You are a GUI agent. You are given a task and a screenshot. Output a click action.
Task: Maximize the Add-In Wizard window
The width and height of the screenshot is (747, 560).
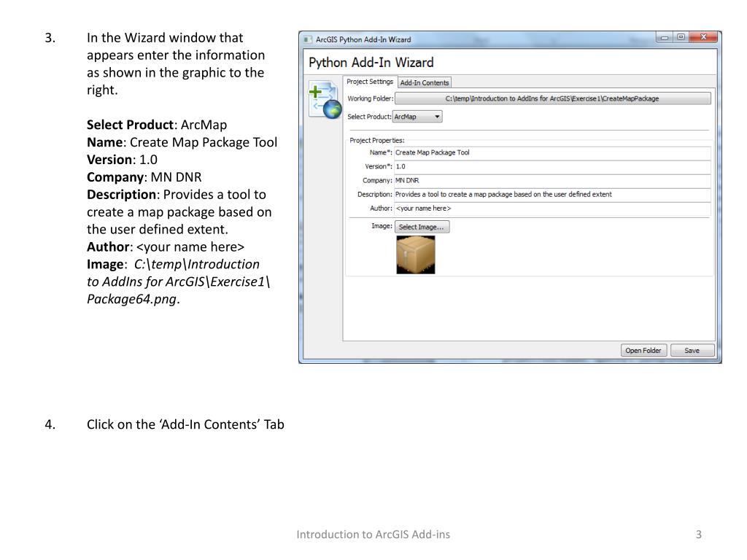681,37
